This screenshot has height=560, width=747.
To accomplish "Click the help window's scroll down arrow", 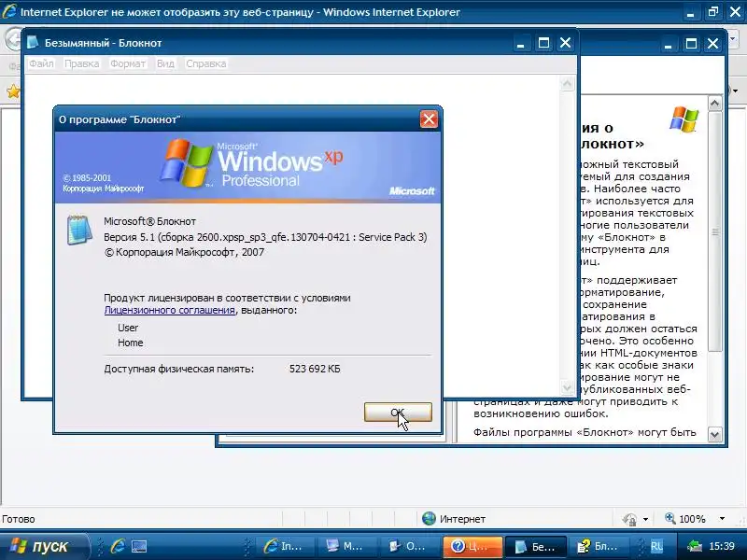I will tap(714, 434).
